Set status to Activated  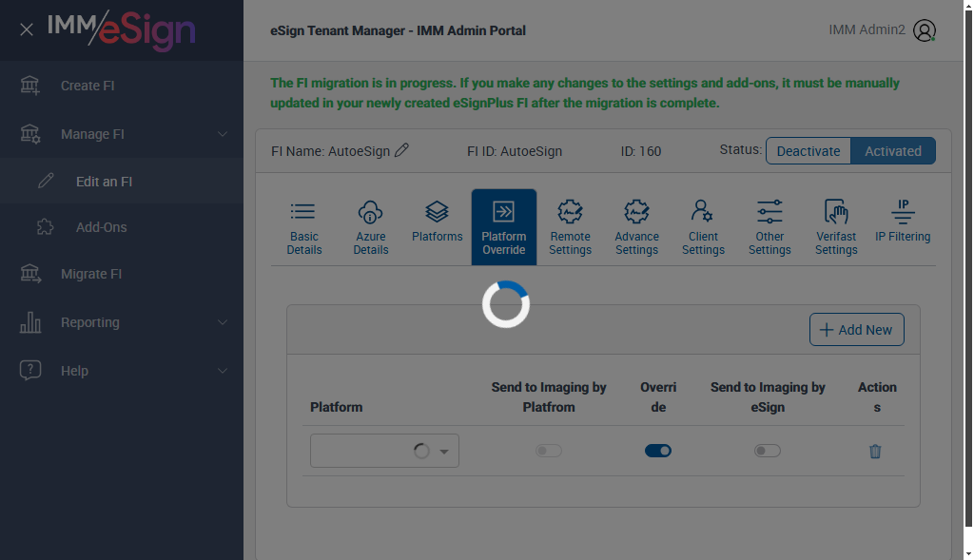pyautogui.click(x=892, y=151)
